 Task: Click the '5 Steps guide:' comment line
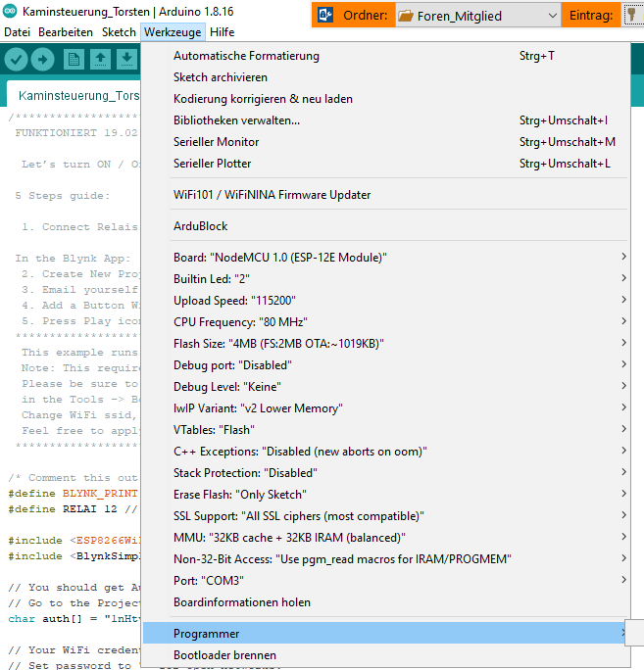click(63, 196)
